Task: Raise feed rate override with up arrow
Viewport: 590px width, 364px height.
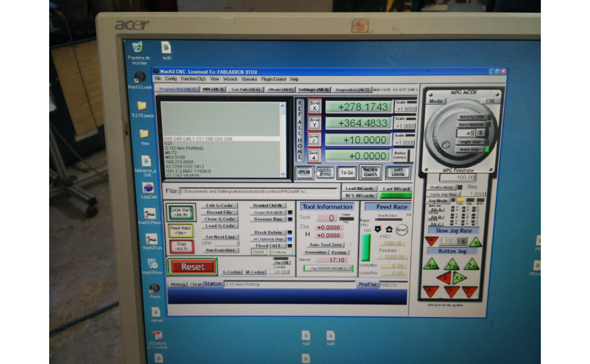Action: pos(389,229)
